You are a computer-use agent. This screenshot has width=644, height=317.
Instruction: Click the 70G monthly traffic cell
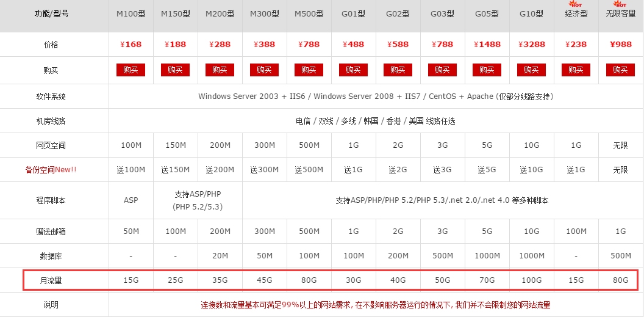point(487,280)
